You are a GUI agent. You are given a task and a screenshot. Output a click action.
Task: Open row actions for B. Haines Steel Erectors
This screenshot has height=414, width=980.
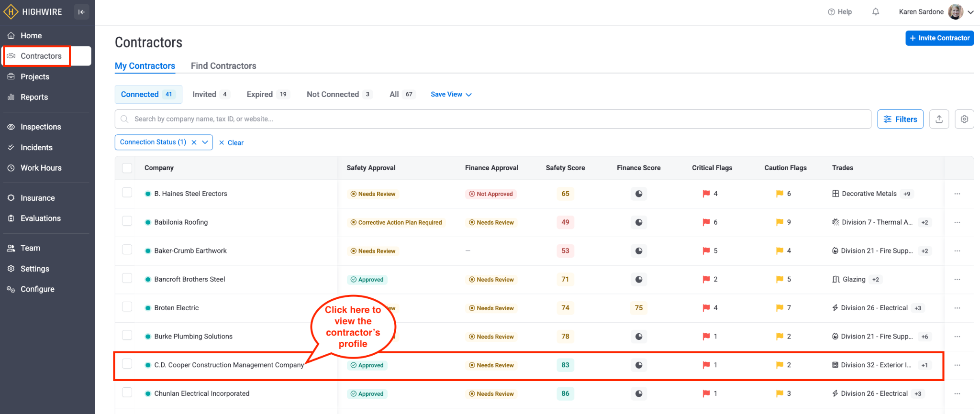(x=957, y=194)
